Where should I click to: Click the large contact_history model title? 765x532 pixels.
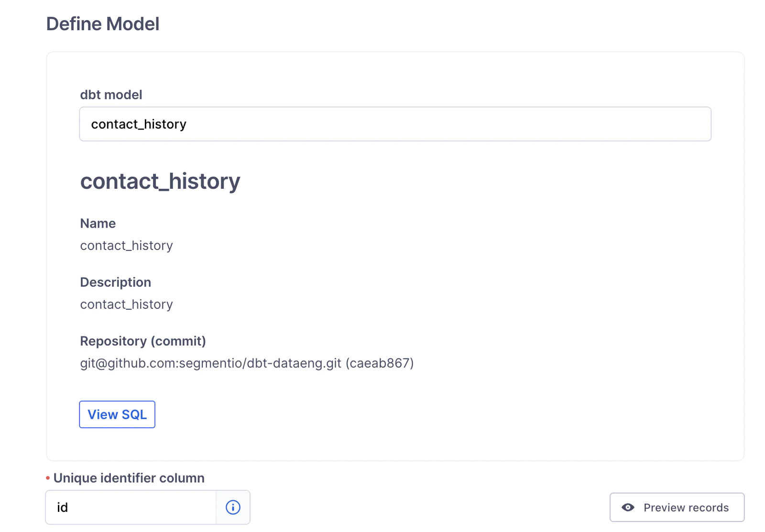coord(160,181)
